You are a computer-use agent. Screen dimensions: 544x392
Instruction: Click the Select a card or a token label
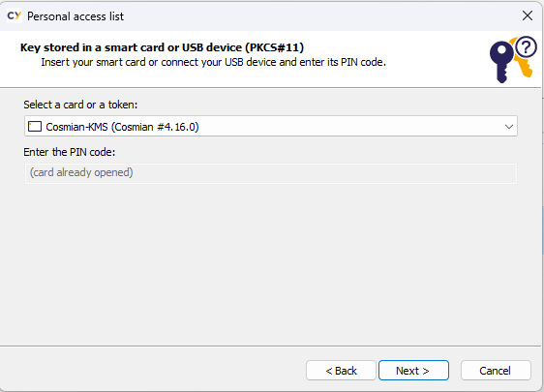click(80, 105)
